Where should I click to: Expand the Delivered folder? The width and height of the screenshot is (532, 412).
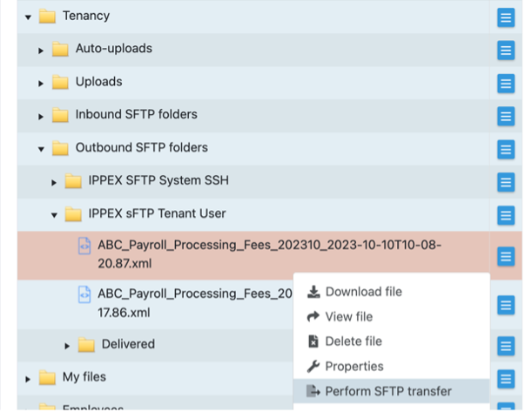click(x=67, y=346)
